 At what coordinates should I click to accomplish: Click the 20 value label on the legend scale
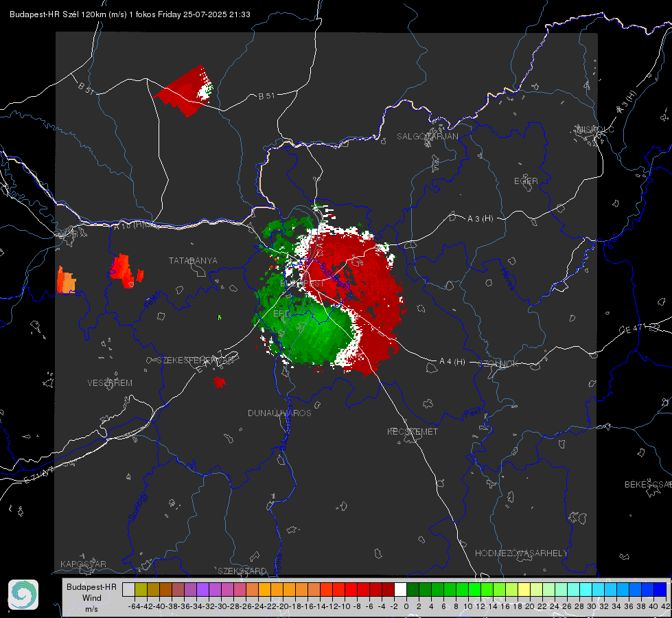[530, 606]
